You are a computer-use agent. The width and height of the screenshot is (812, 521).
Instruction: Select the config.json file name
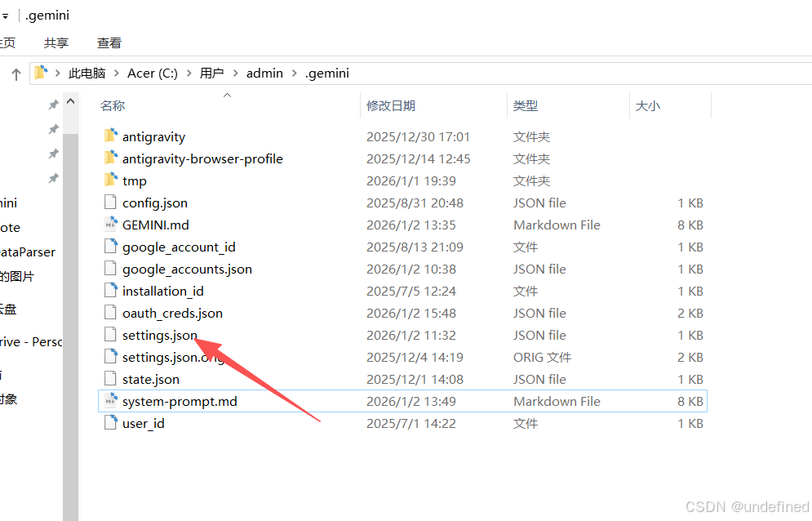[155, 203]
